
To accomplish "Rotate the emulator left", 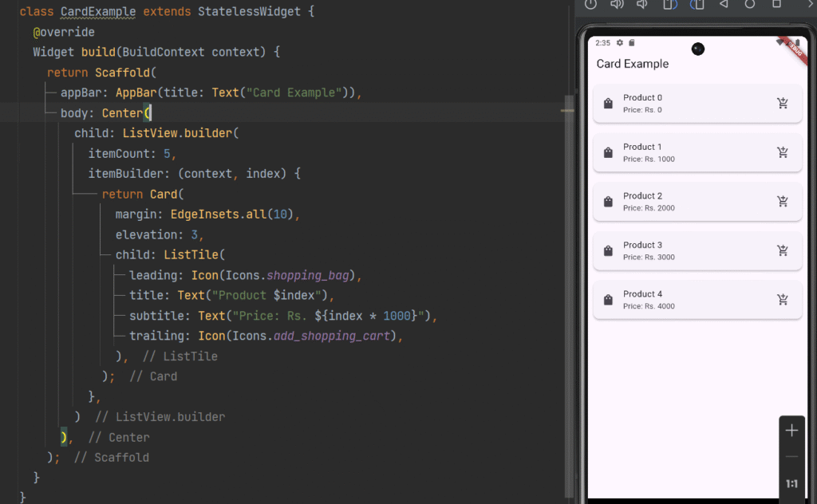I will click(x=670, y=4).
